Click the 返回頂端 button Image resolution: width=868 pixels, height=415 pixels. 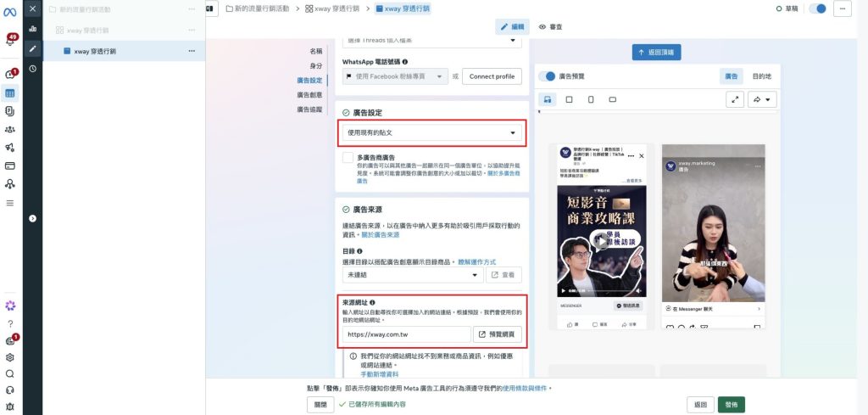(657, 53)
